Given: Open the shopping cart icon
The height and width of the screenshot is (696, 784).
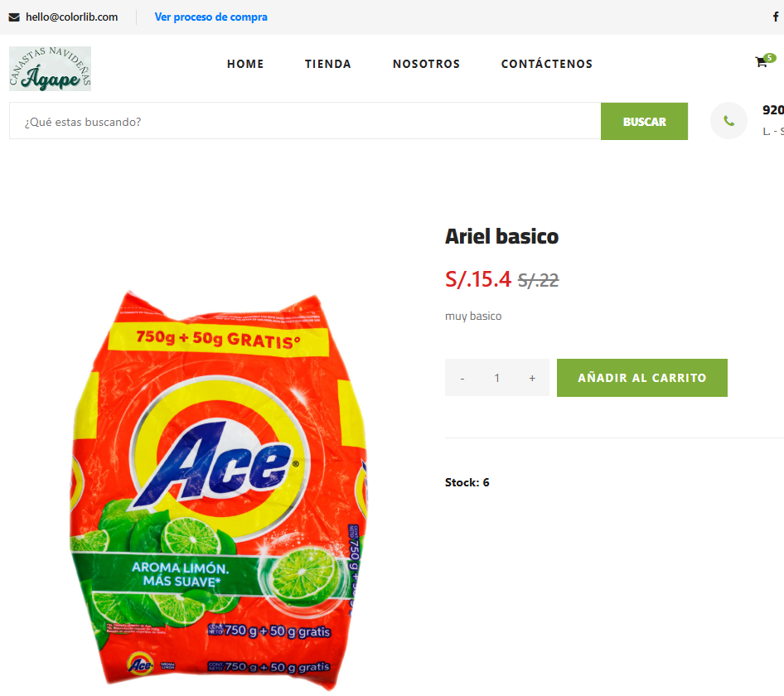Looking at the screenshot, I should (x=761, y=62).
